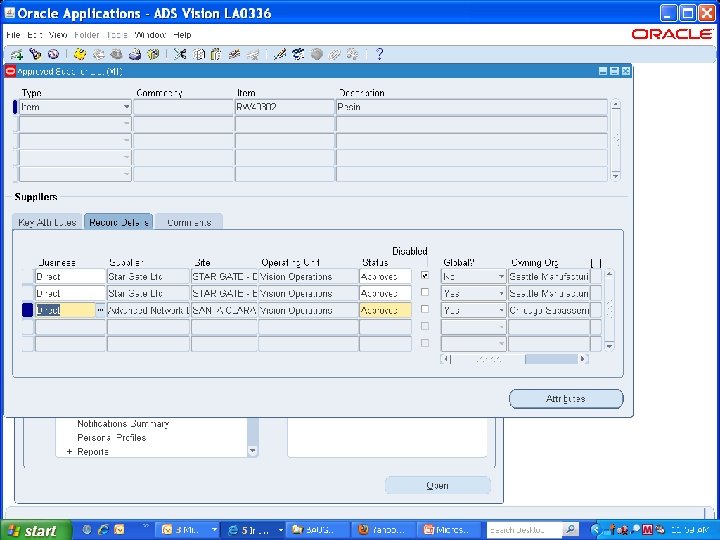Open the Help menu
Viewport: 720px width, 540px height.
pyautogui.click(x=182, y=35)
